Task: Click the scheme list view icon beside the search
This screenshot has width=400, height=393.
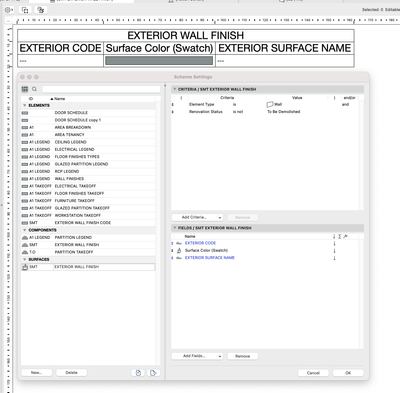Action: point(25,89)
